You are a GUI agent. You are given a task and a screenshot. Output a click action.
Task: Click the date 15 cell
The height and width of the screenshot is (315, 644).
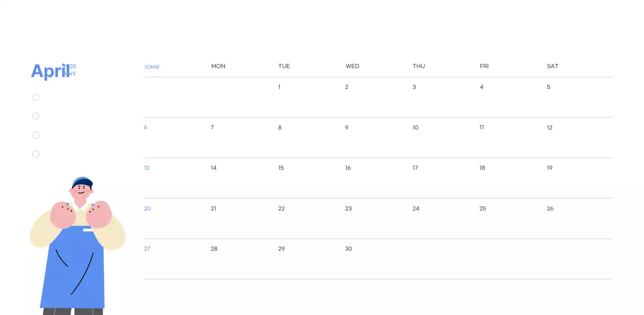(281, 168)
